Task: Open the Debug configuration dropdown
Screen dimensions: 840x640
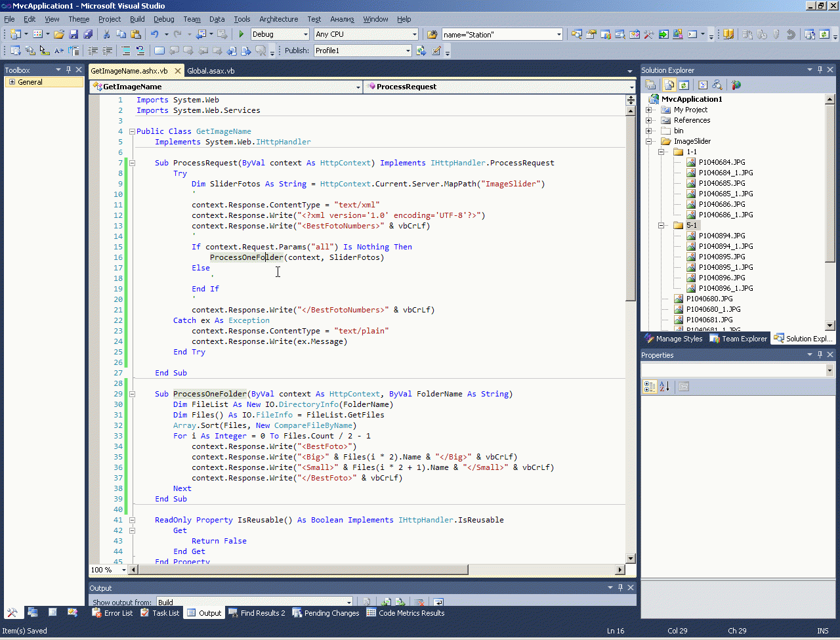Action: click(305, 34)
